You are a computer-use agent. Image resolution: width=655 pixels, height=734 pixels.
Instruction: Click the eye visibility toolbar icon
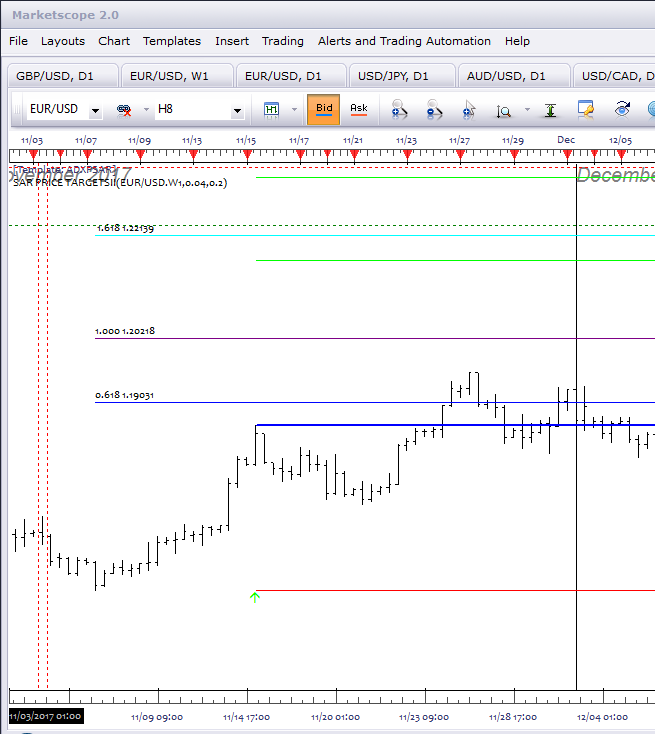click(622, 109)
